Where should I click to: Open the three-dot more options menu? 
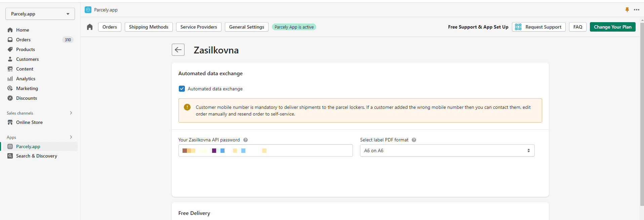(637, 10)
